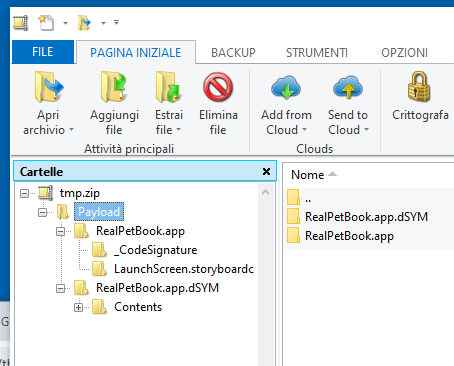
Task: Click the Contents folder icon in tree
Action: pyautogui.click(x=99, y=307)
